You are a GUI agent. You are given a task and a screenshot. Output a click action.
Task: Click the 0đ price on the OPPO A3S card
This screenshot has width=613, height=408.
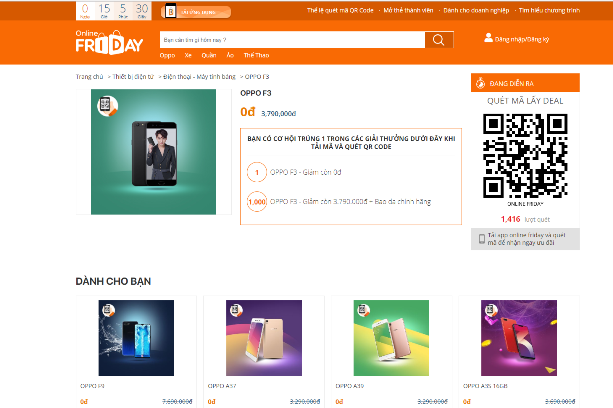click(x=467, y=401)
